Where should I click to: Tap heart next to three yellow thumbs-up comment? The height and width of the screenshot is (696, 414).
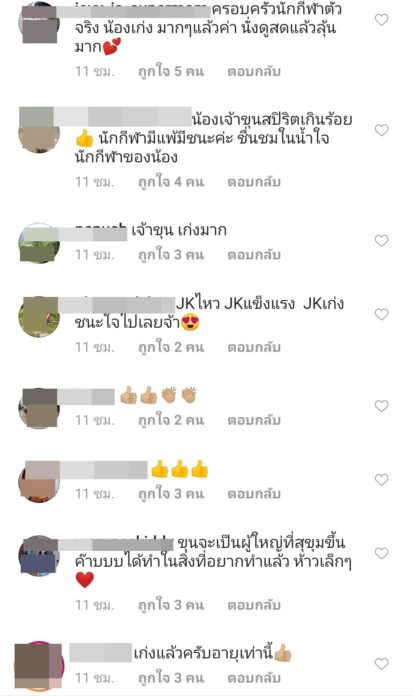381,480
